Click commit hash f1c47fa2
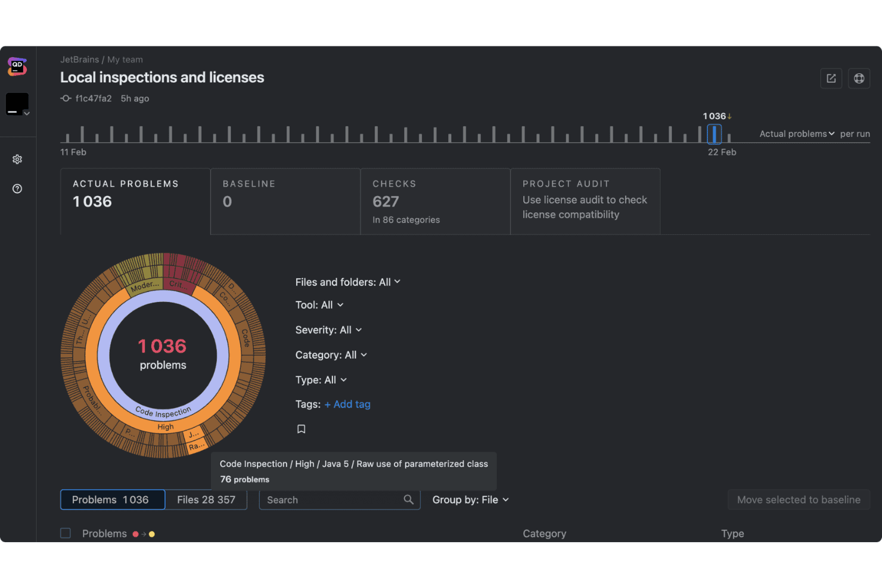Viewport: 882px width, 588px height. [94, 98]
